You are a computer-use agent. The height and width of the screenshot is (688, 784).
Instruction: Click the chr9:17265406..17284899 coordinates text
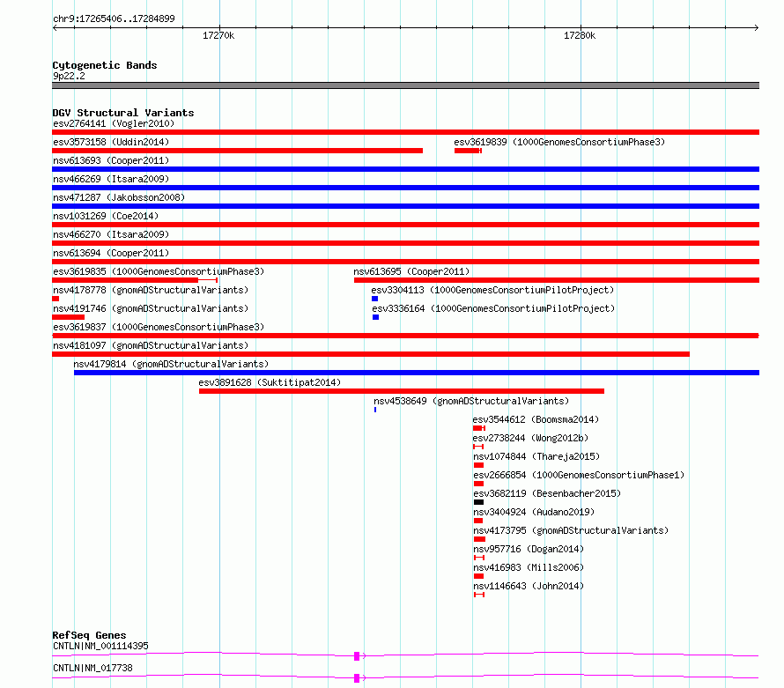click(x=114, y=18)
